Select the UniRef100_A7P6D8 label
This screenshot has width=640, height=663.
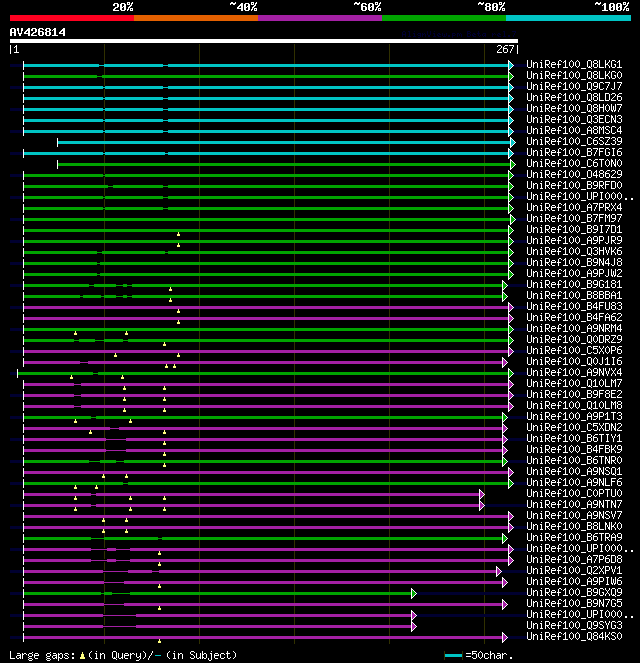574,559
